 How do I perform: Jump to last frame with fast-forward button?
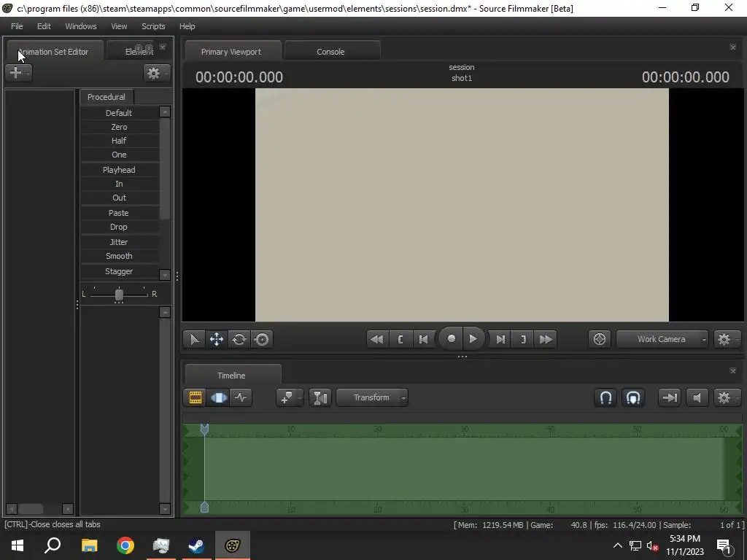coord(546,340)
